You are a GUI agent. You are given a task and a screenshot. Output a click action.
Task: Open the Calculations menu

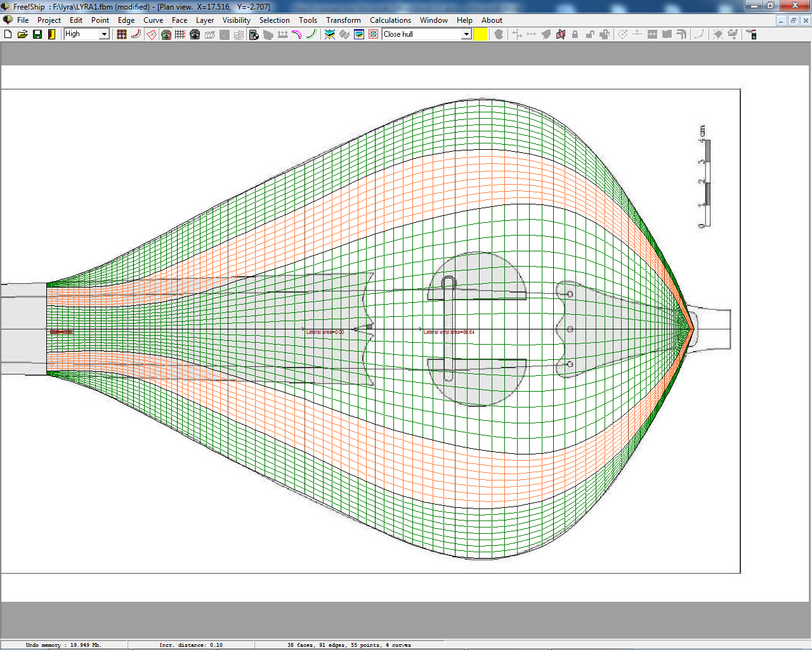pos(390,20)
